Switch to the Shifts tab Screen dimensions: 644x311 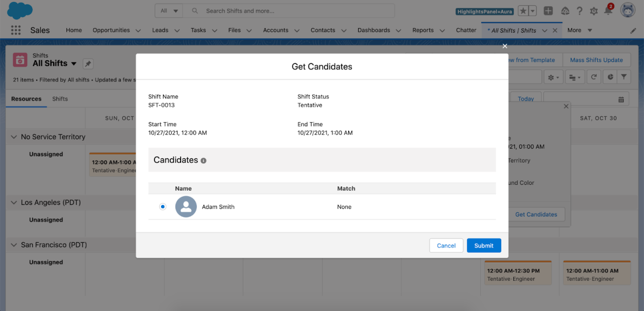(60, 99)
